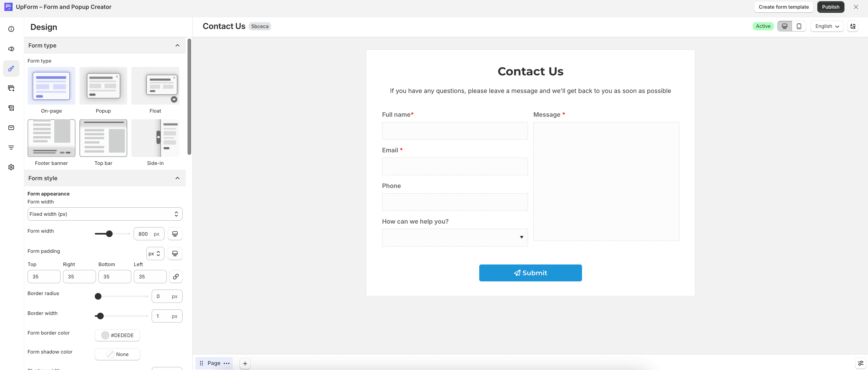Open the sliders icon at bottom right
Viewport: 868px width, 370px height.
tap(861, 363)
